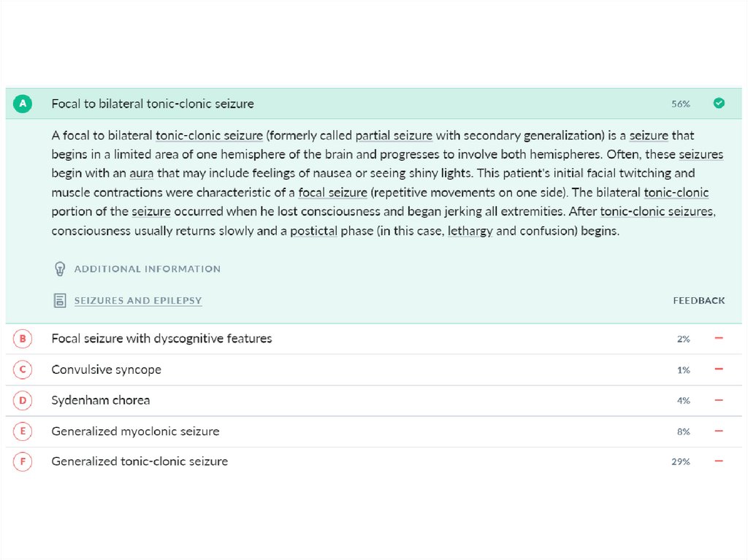
Task: Click the red minus for Generalized tonic-clonic seizure
Action: (719, 461)
